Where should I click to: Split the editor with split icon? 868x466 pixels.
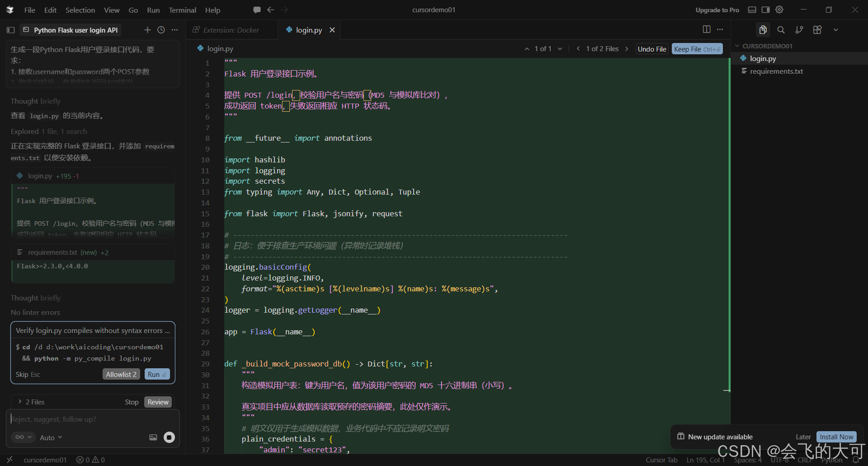(x=707, y=29)
